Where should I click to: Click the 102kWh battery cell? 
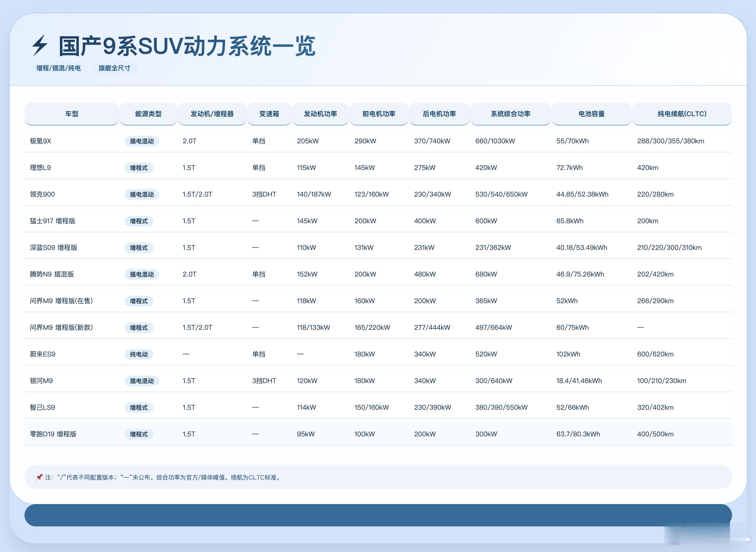point(568,354)
